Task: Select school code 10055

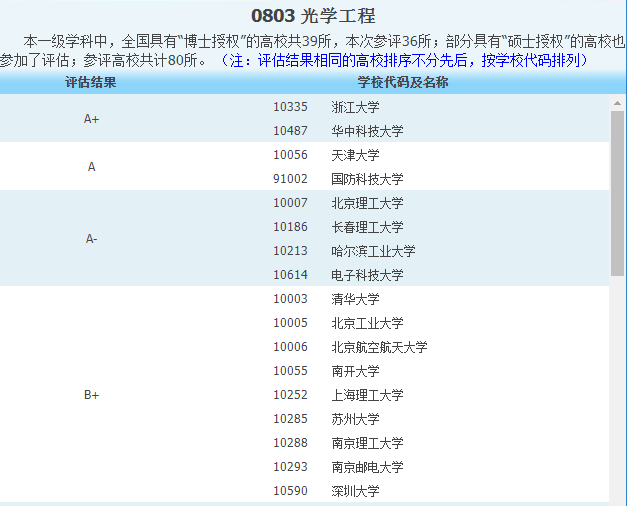Action: click(x=290, y=371)
